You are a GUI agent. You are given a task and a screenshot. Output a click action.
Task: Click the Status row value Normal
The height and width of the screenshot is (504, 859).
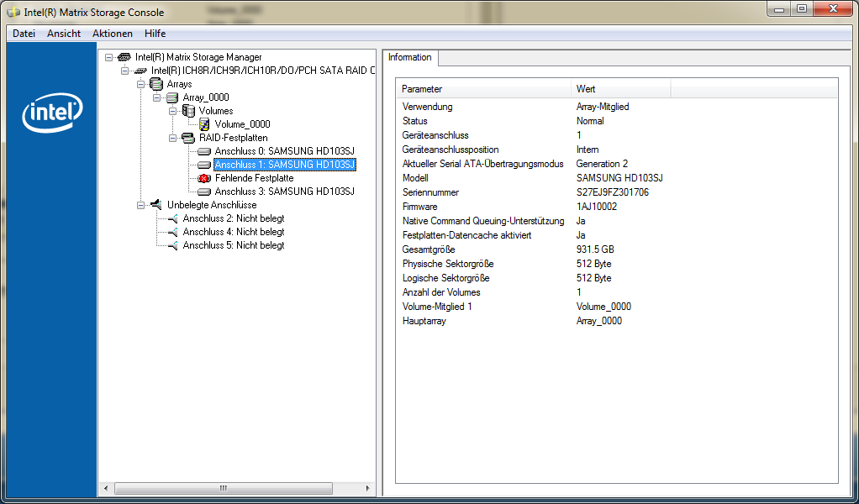(590, 121)
